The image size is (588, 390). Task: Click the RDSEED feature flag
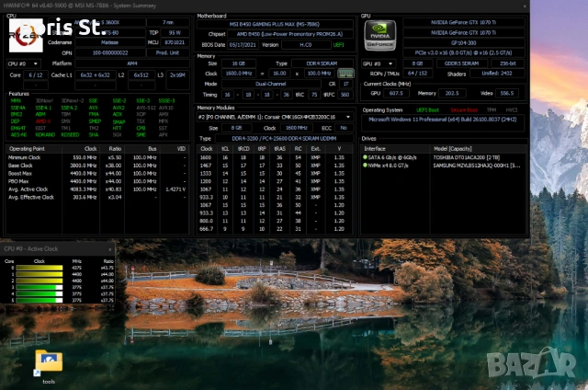pyautogui.click(x=70, y=134)
